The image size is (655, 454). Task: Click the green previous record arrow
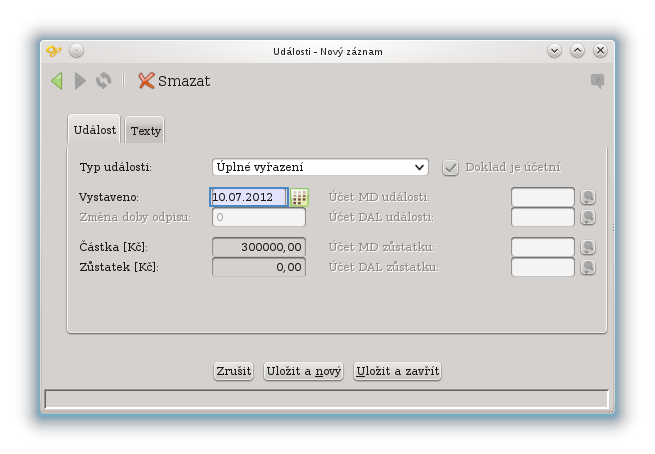57,81
